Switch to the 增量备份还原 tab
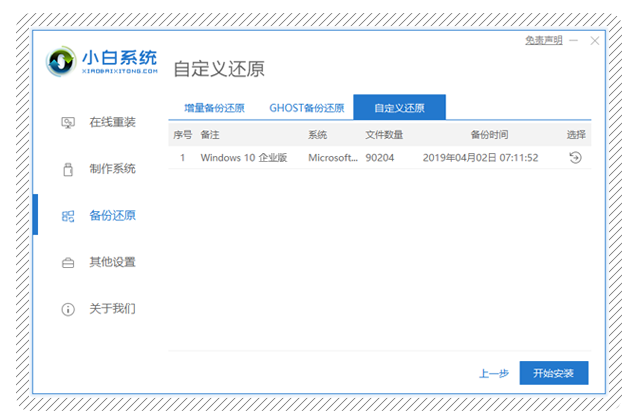This screenshot has width=636, height=420. tap(213, 108)
